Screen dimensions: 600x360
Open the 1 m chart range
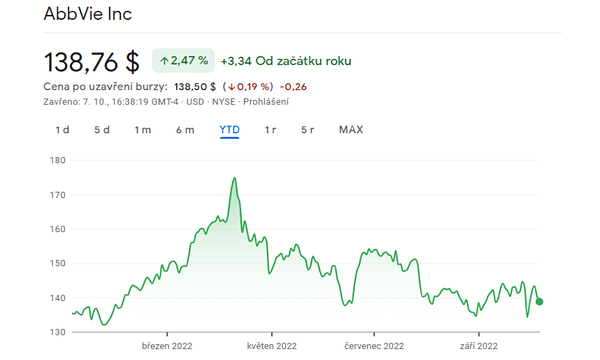tap(143, 130)
